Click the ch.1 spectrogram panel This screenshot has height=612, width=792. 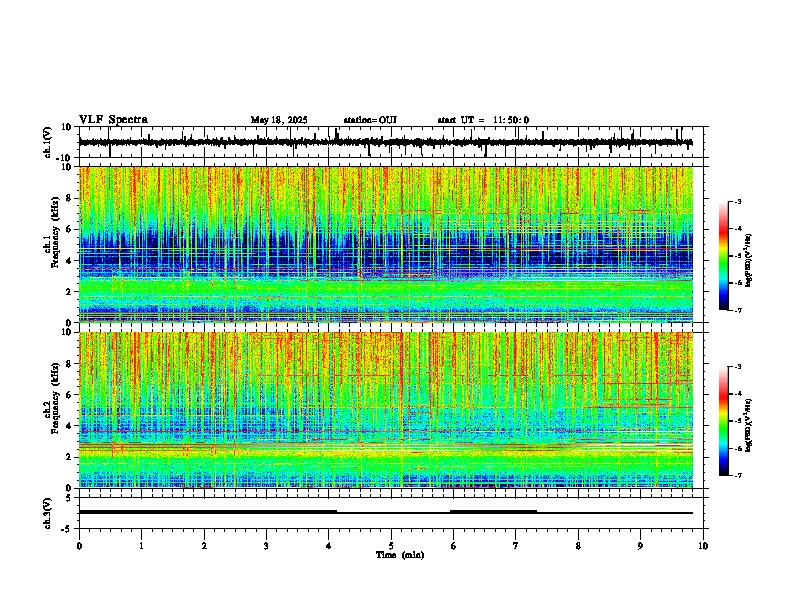386,244
